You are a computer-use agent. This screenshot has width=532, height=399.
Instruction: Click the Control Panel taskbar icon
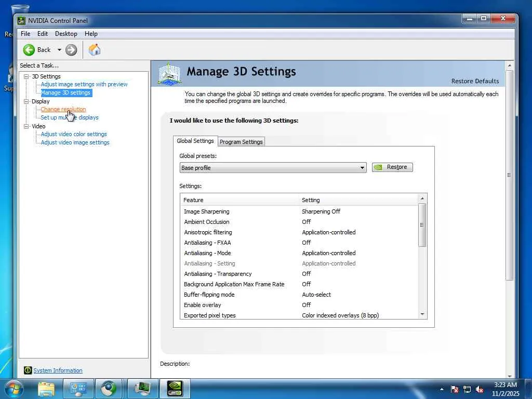(x=78, y=389)
